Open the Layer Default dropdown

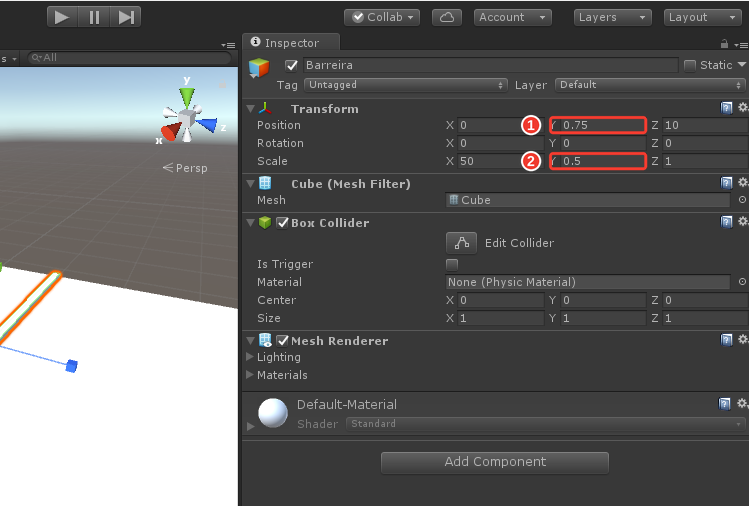650,85
